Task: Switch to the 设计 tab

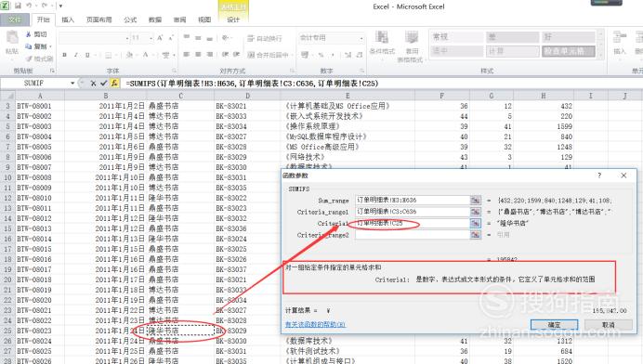Action: (233, 19)
